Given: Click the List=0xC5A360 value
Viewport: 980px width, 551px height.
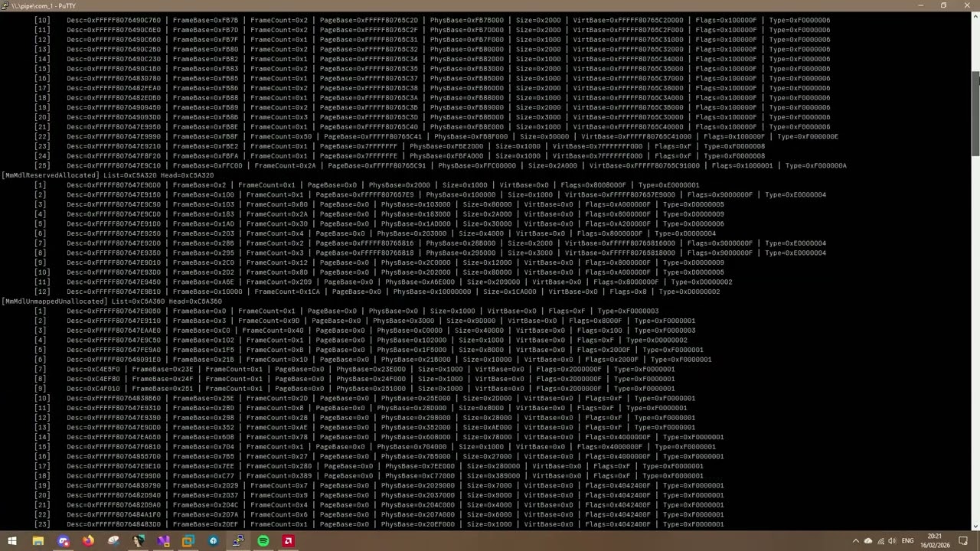Looking at the screenshot, I should (136, 302).
